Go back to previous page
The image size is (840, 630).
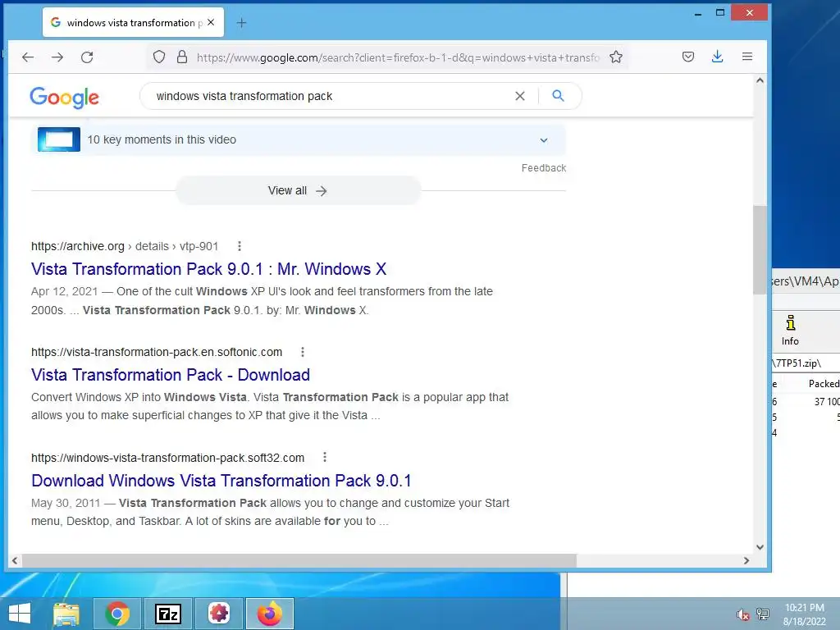pyautogui.click(x=28, y=57)
